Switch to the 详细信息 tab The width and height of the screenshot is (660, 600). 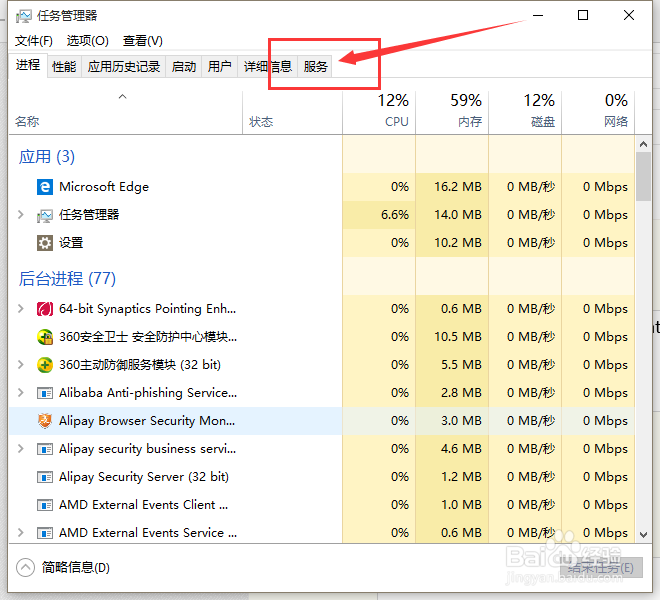tap(268, 67)
